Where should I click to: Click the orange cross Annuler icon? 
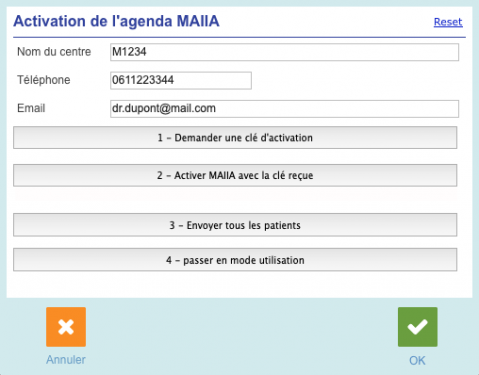[x=66, y=327]
